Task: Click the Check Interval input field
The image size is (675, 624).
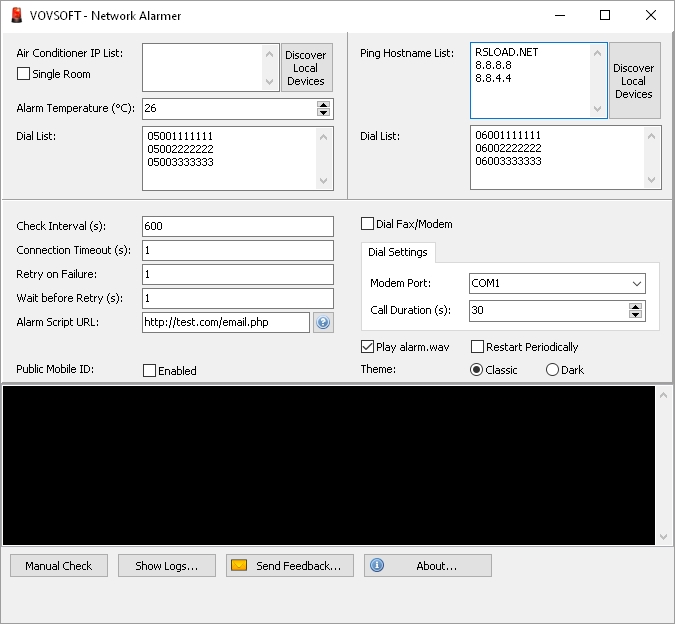Action: tap(238, 226)
